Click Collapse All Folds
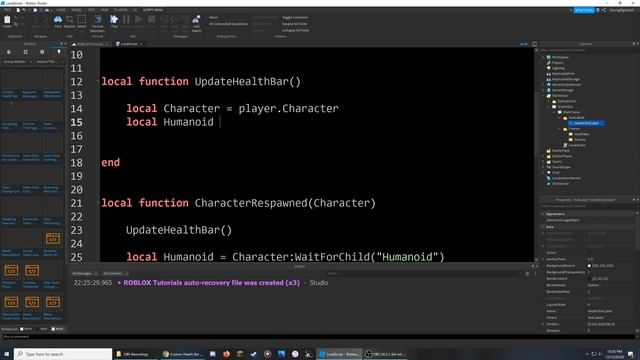The height and width of the screenshot is (360, 640). coord(295,30)
